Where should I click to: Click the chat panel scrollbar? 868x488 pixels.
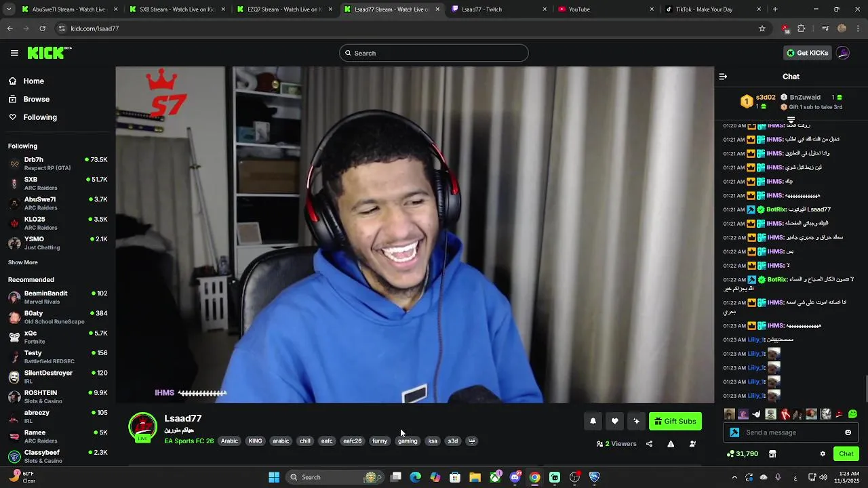tap(865, 388)
